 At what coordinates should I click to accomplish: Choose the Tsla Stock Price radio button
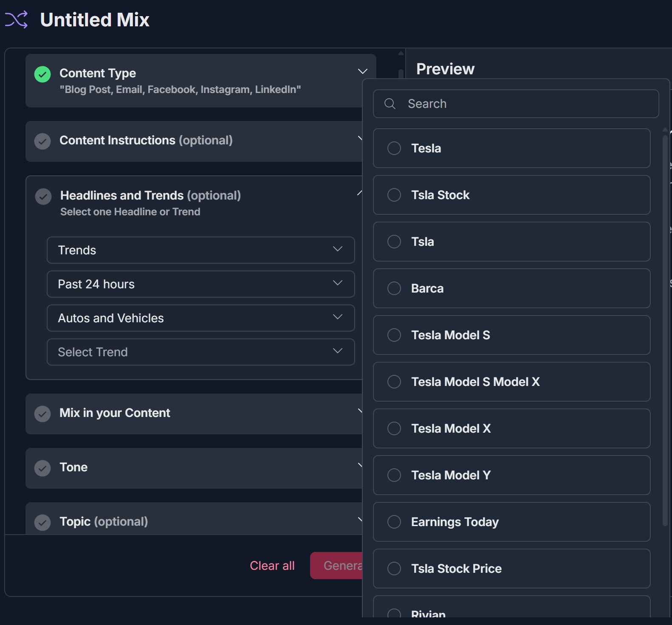[394, 569]
